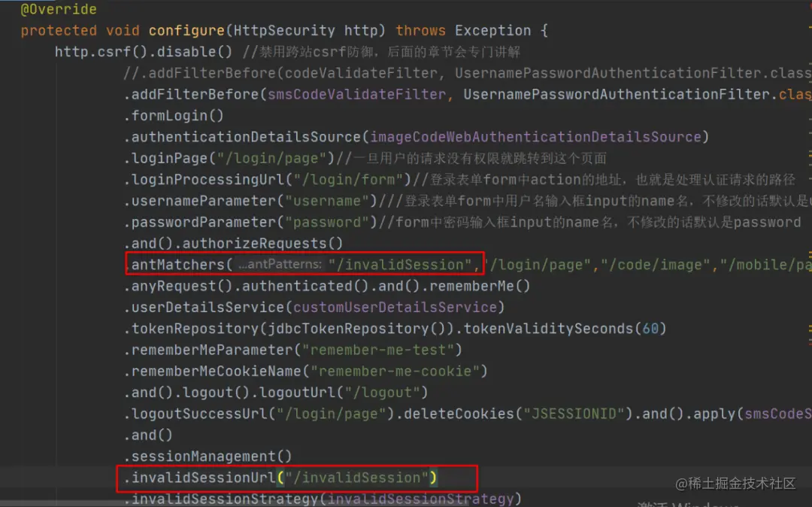Image resolution: width=812 pixels, height=507 pixels.
Task: Click the .usernameParameter method name
Action: click(199, 200)
